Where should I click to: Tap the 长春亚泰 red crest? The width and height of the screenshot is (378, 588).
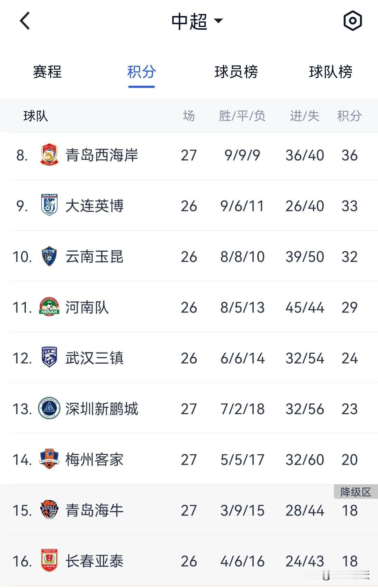click(49, 561)
